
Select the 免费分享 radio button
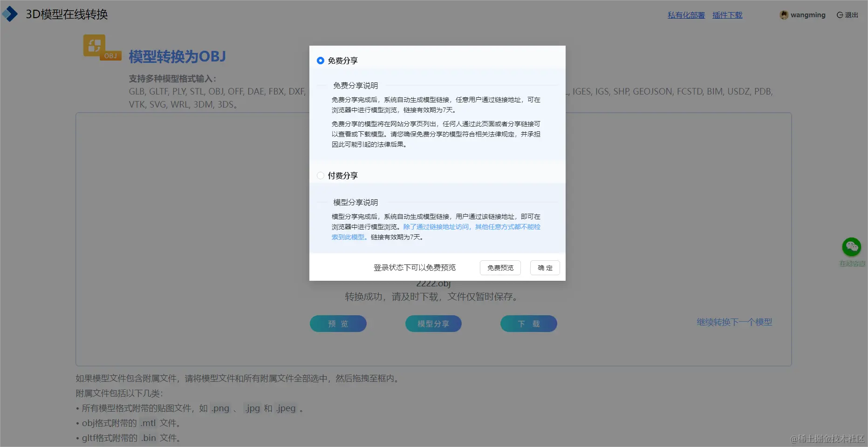click(320, 61)
